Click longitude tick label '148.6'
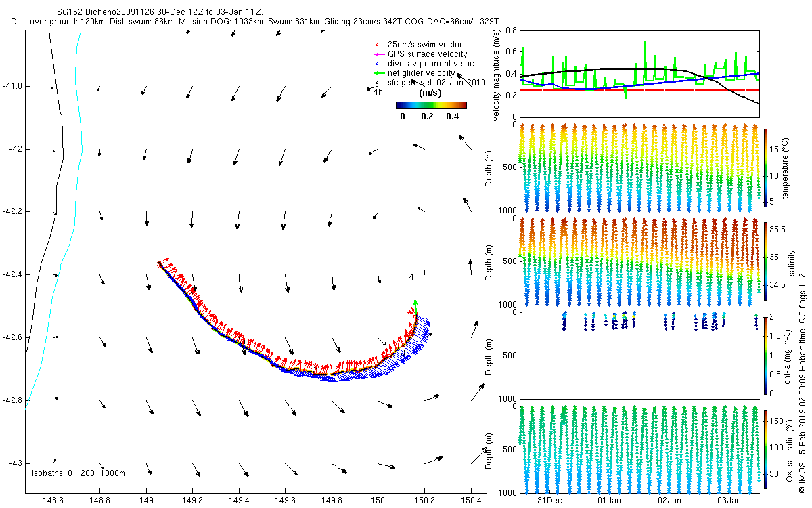 pos(53,501)
